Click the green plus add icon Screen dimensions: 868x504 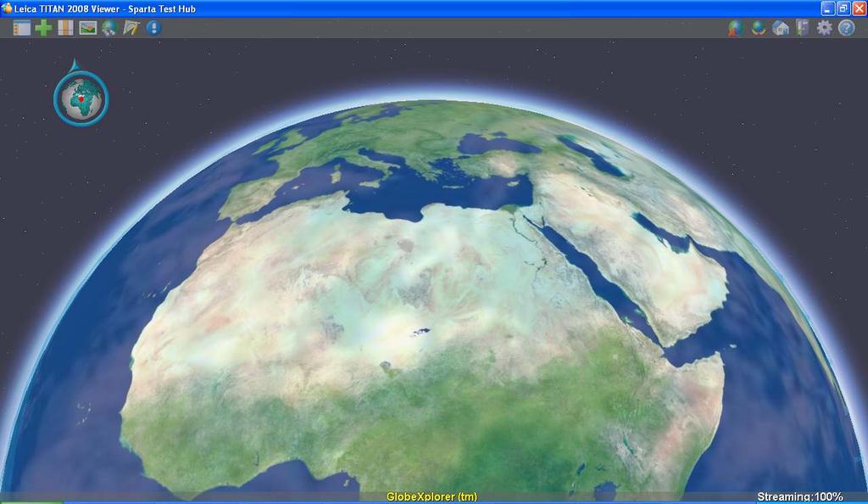point(44,28)
